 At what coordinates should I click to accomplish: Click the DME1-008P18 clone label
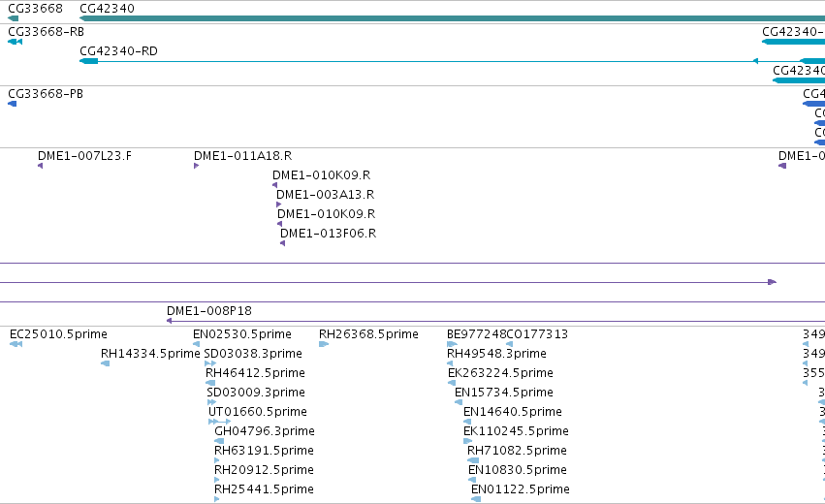pyautogui.click(x=209, y=311)
